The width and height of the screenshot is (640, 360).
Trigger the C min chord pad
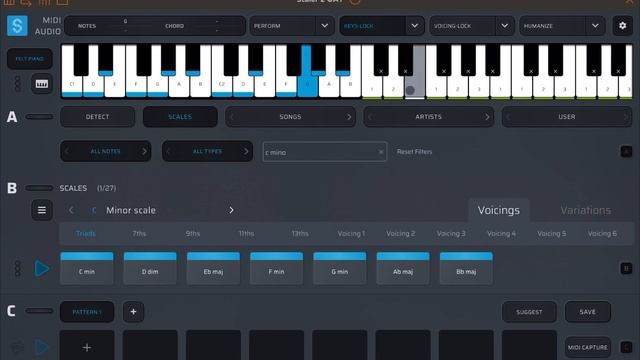[87, 268]
